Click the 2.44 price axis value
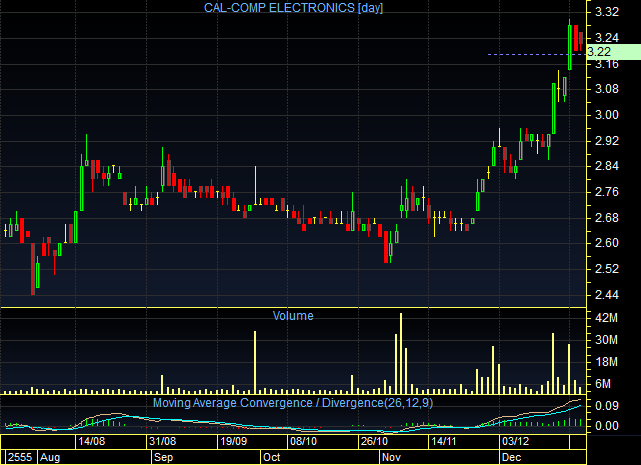Screen dimensions: 641x465 point(607,295)
